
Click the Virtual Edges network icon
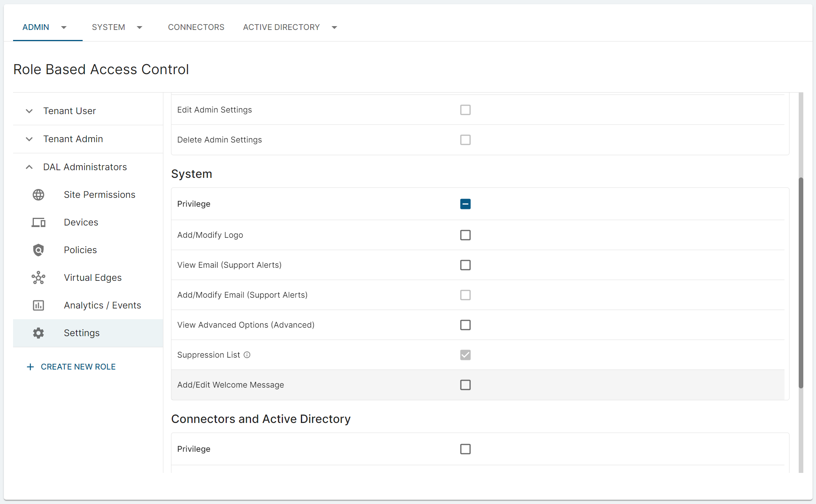point(38,278)
